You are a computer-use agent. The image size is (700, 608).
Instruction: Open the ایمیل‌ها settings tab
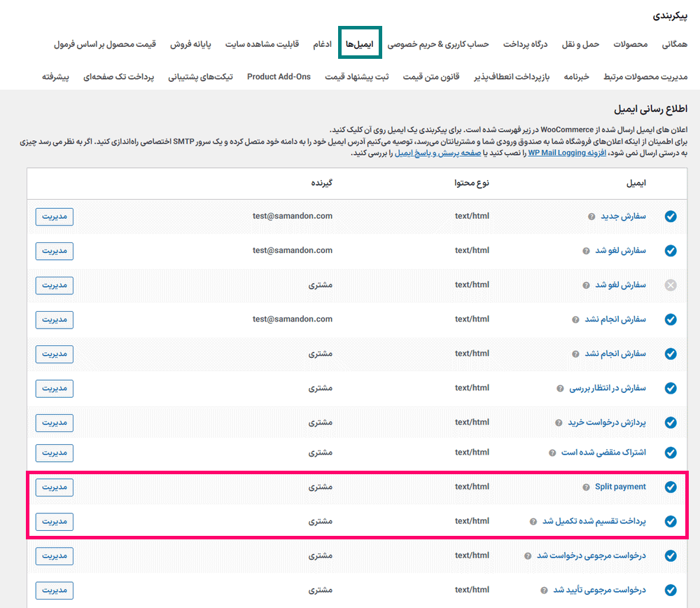click(x=359, y=44)
